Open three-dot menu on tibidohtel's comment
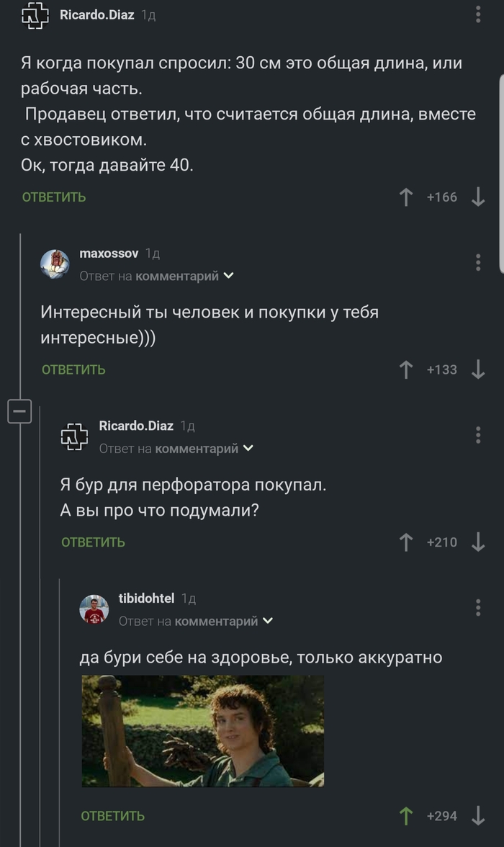 (x=478, y=607)
